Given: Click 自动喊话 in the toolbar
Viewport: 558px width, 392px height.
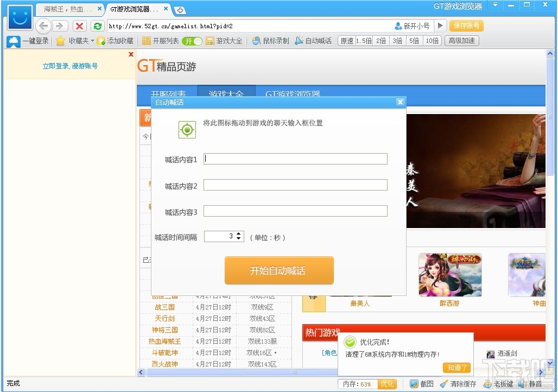Looking at the screenshot, I should click(x=313, y=41).
